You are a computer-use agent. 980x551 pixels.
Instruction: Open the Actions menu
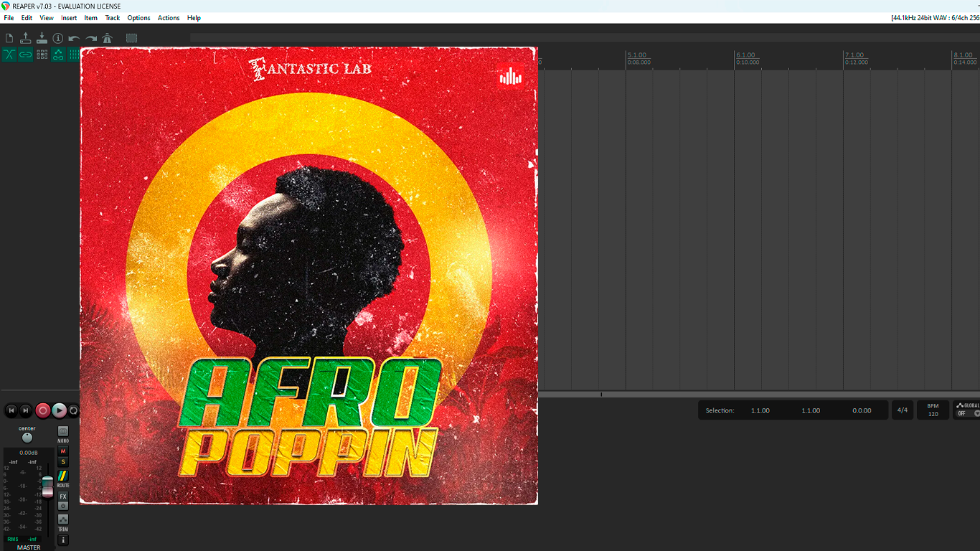(x=169, y=18)
